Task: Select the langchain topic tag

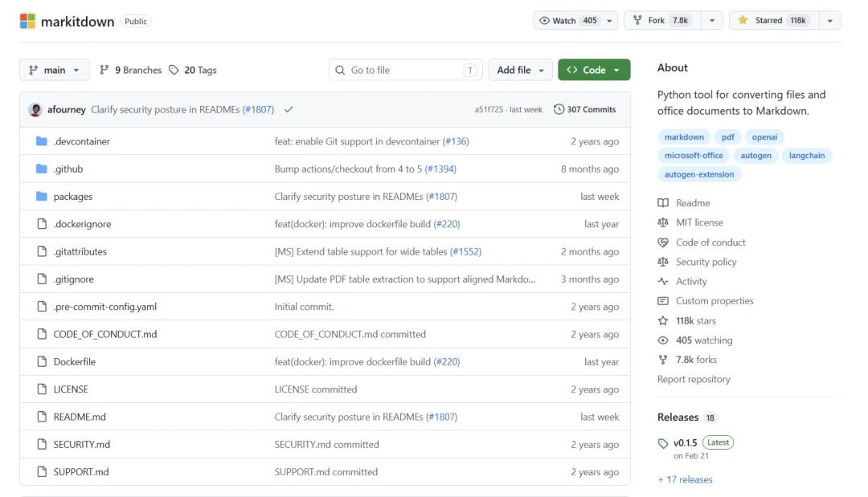Action: tap(807, 156)
